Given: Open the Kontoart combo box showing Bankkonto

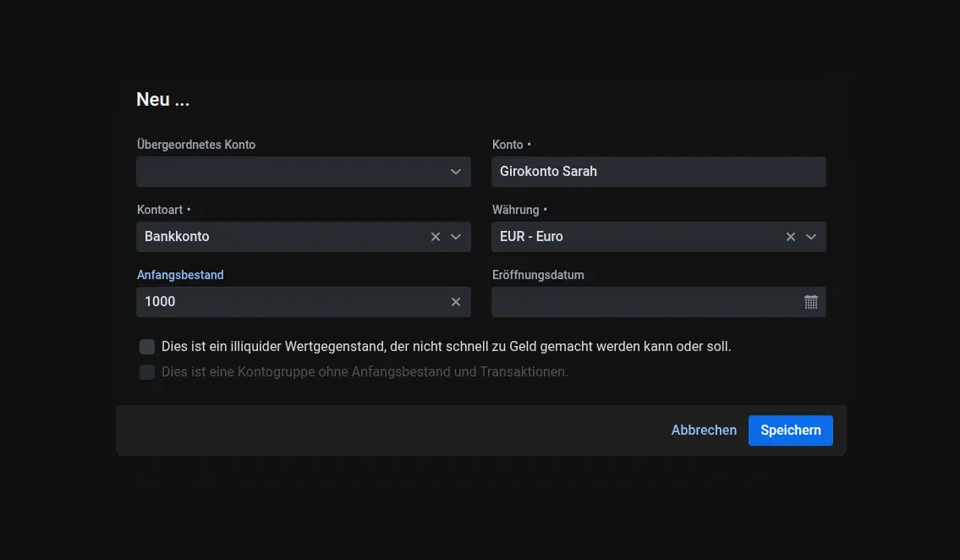Looking at the screenshot, I should (279, 237).
